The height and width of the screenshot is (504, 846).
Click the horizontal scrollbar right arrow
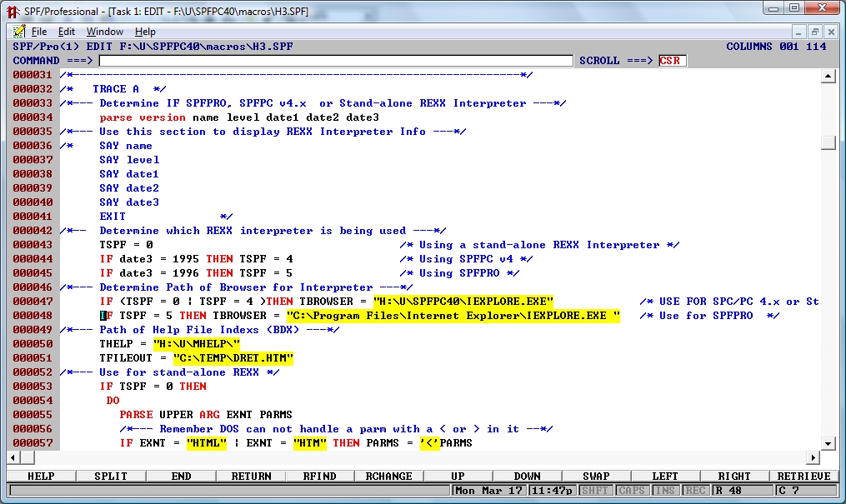[813, 457]
